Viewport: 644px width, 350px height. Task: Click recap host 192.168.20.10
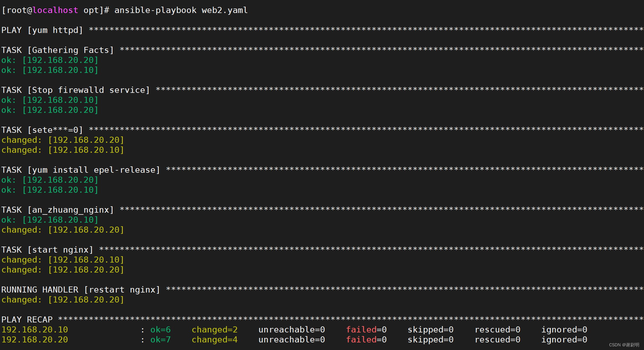pos(35,330)
